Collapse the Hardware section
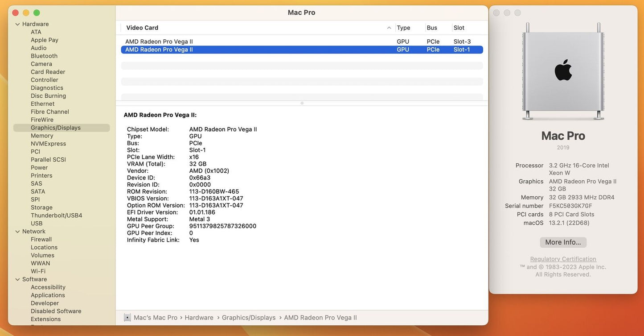The image size is (644, 336). [x=18, y=24]
